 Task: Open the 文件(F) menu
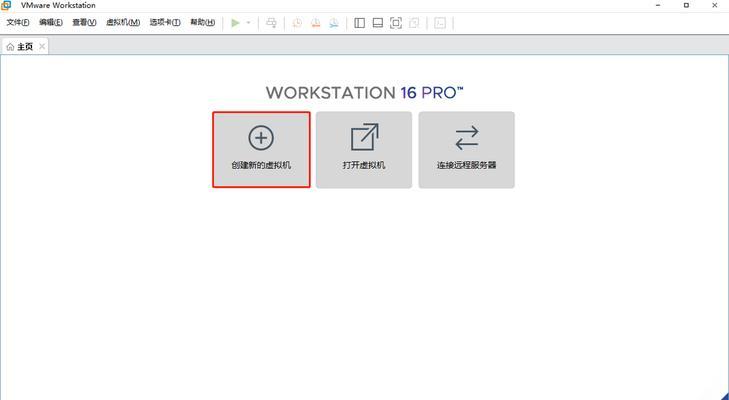click(x=18, y=22)
